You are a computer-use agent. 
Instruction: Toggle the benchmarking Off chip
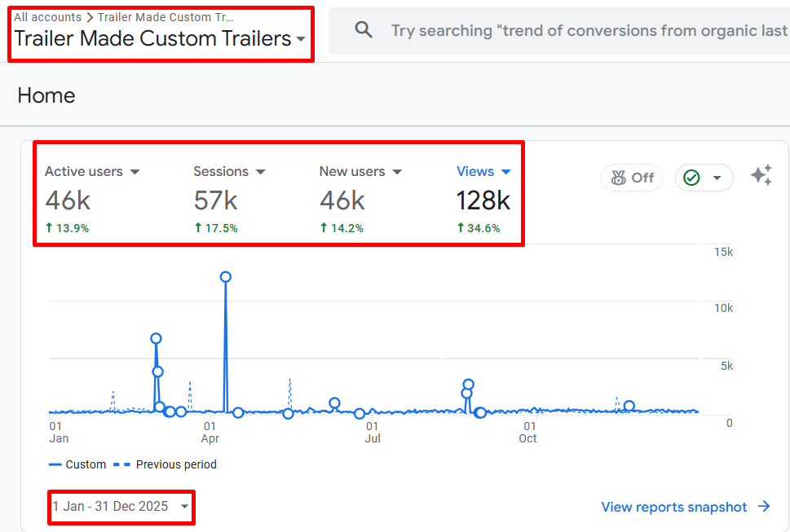click(632, 178)
